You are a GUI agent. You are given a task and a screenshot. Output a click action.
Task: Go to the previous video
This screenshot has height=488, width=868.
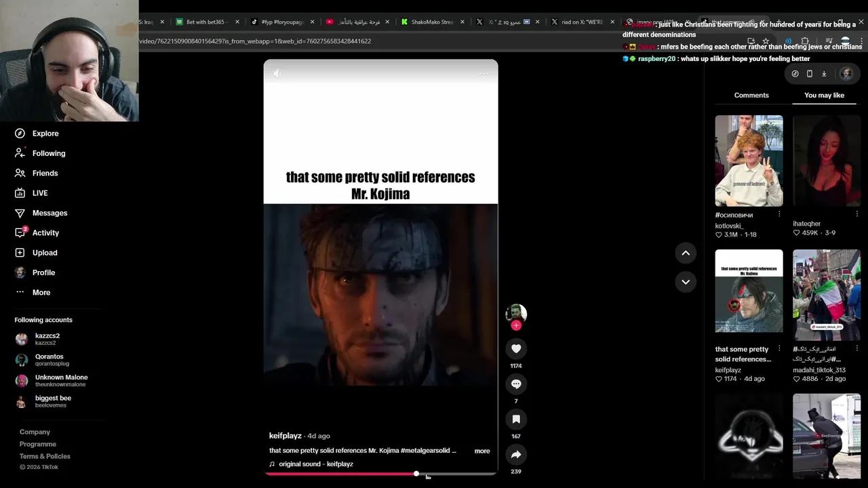point(686,253)
